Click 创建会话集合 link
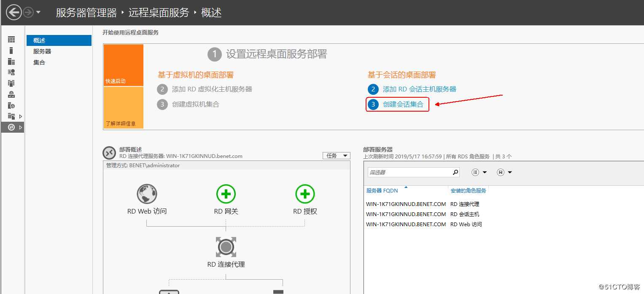This screenshot has height=294, width=644. point(403,104)
